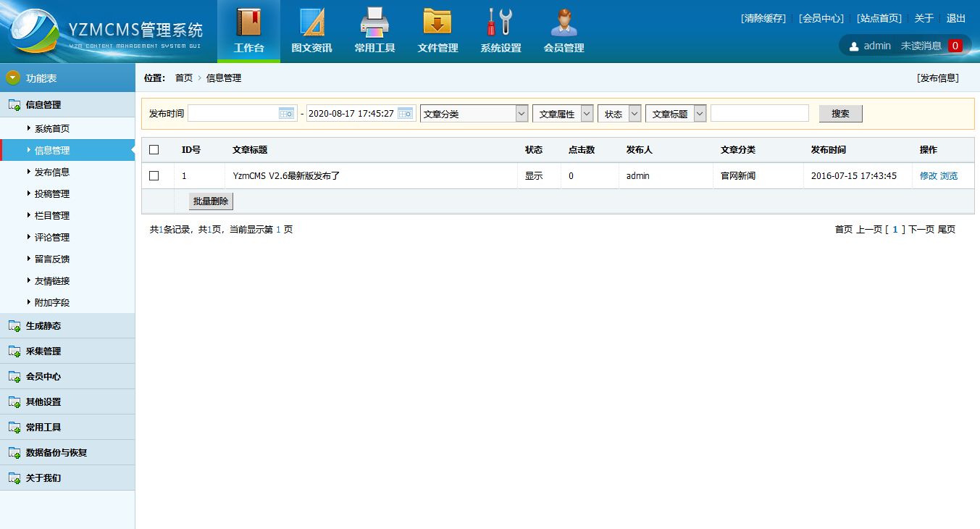Check the box for article ID 1
980x529 pixels.
pos(154,175)
